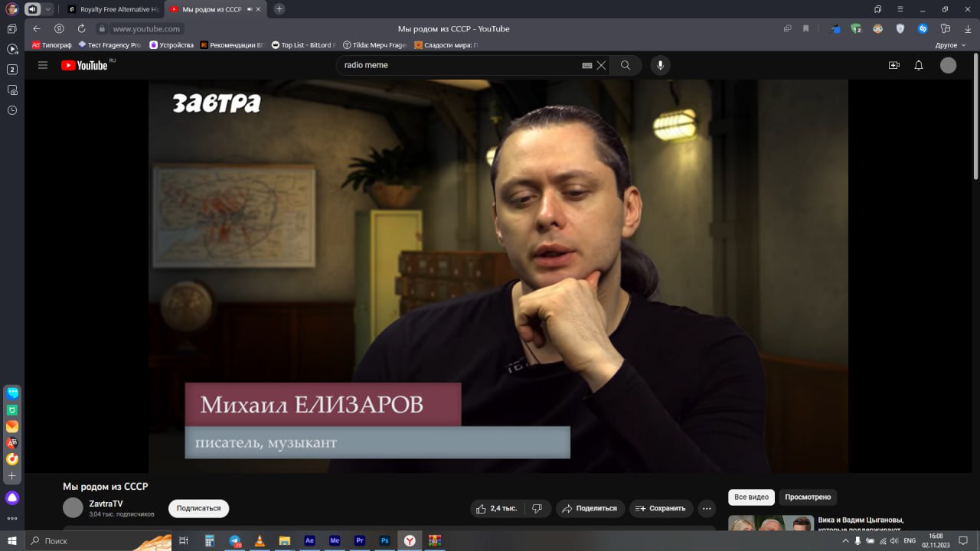Save video with the Сохранить button
This screenshot has width=980, height=551.
[661, 508]
